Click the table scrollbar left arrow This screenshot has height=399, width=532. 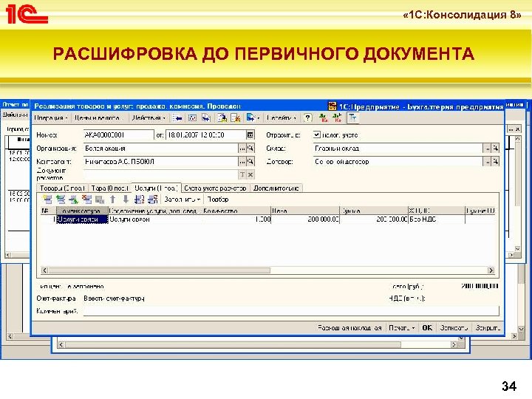[x=44, y=270]
